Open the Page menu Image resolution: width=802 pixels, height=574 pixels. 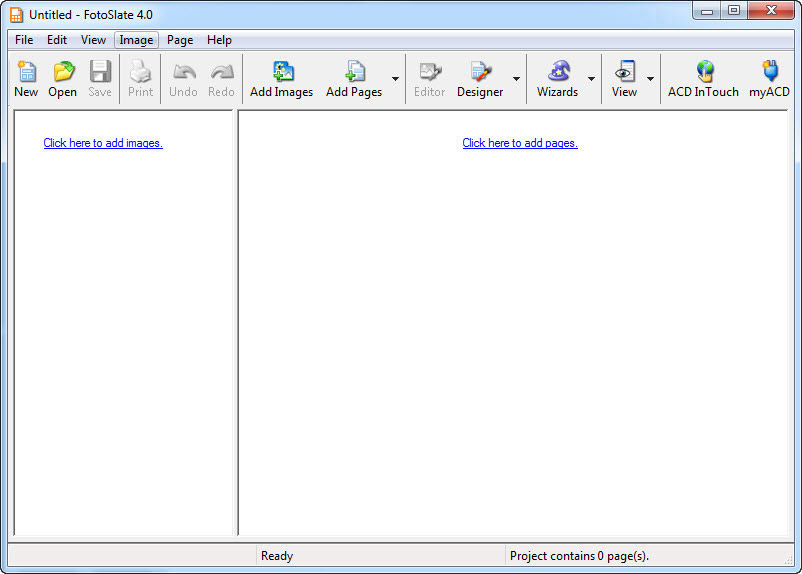point(180,40)
